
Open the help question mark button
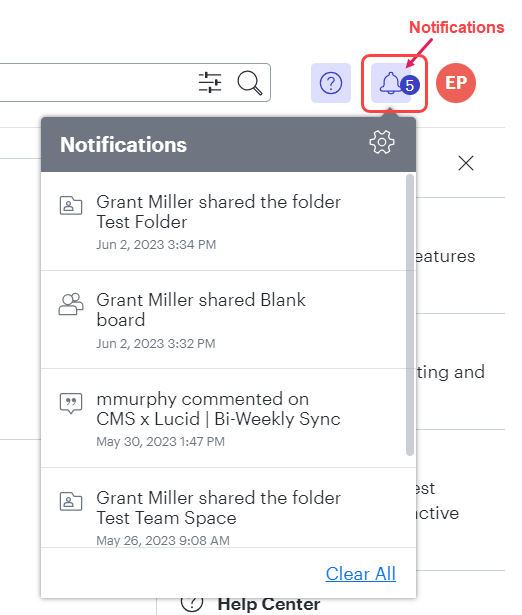pyautogui.click(x=331, y=83)
